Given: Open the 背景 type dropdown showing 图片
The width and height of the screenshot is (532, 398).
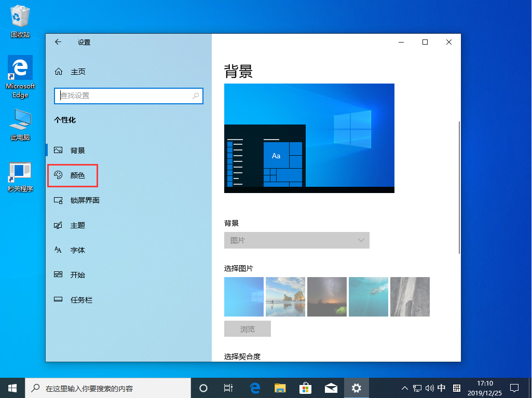Looking at the screenshot, I should click(296, 240).
